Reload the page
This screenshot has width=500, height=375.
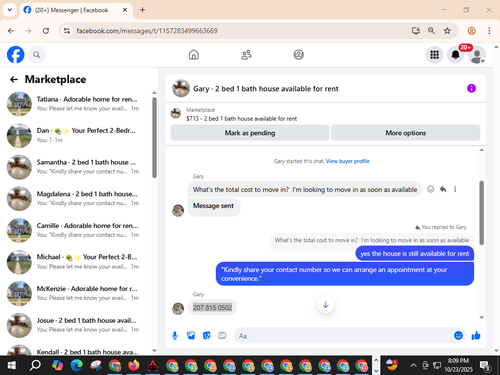tap(46, 31)
